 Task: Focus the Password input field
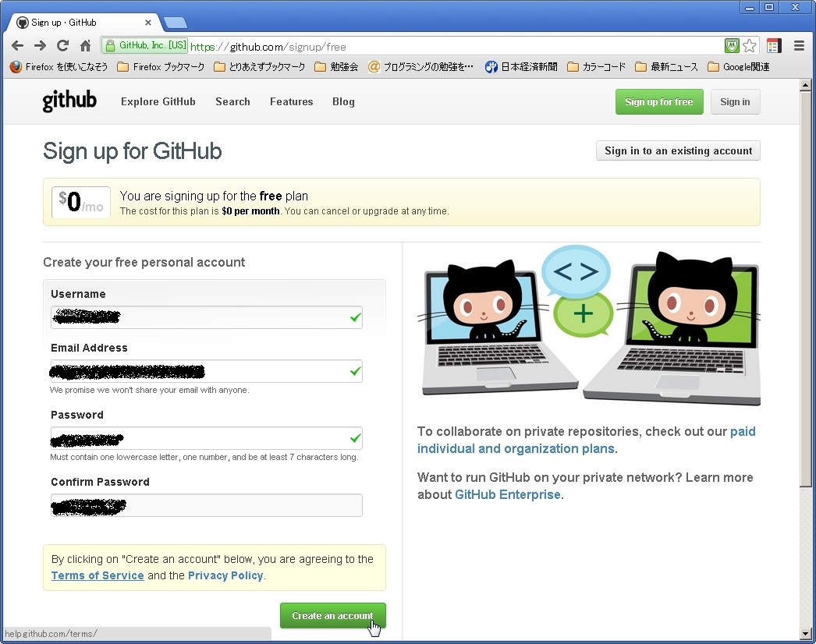[206, 438]
